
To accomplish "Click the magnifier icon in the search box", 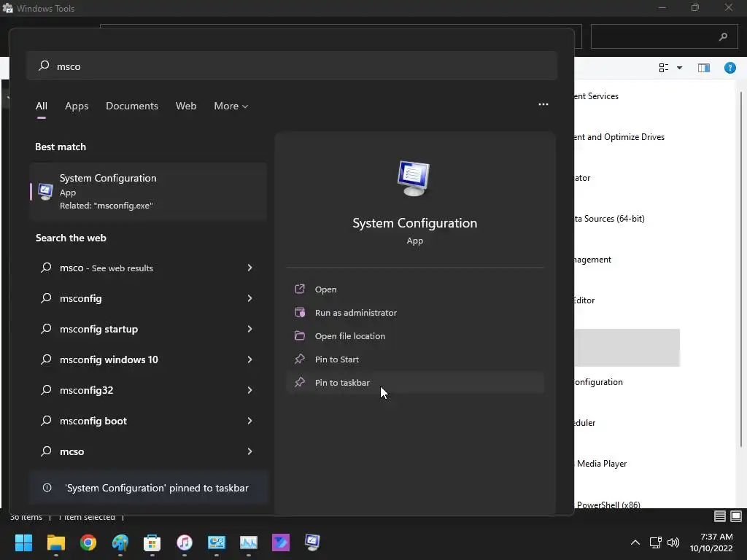I will pyautogui.click(x=44, y=66).
